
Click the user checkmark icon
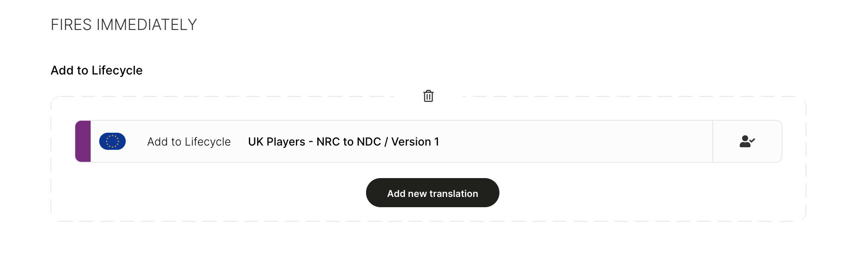coord(747,141)
